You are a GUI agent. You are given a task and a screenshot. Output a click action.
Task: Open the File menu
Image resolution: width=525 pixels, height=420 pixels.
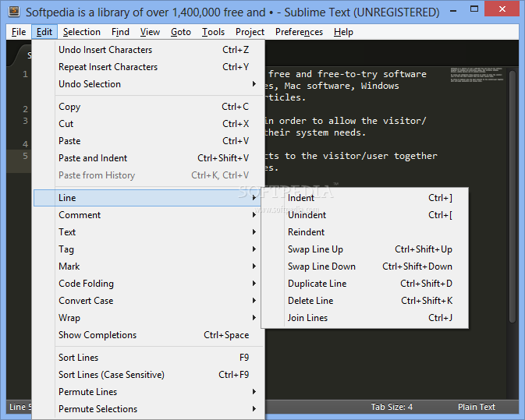pyautogui.click(x=19, y=32)
